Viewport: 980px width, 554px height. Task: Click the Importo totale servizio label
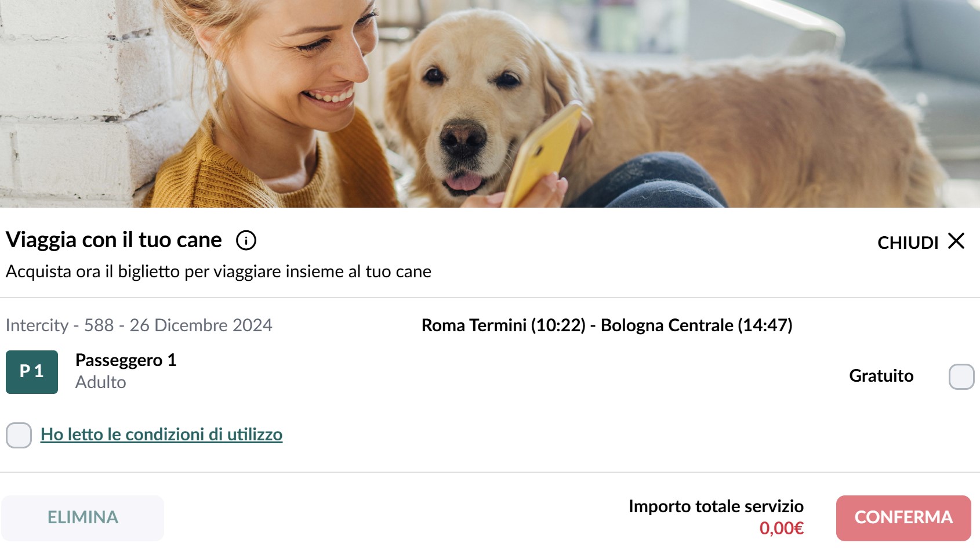point(716,506)
